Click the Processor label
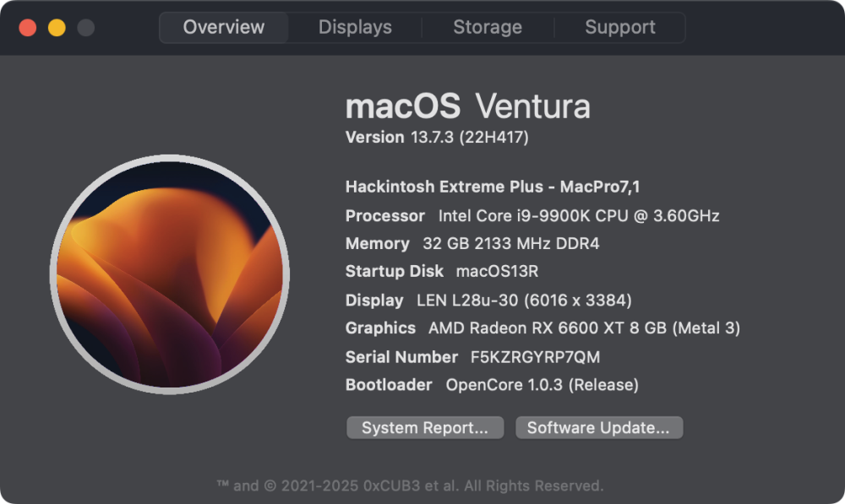Image resolution: width=845 pixels, height=504 pixels. [384, 216]
